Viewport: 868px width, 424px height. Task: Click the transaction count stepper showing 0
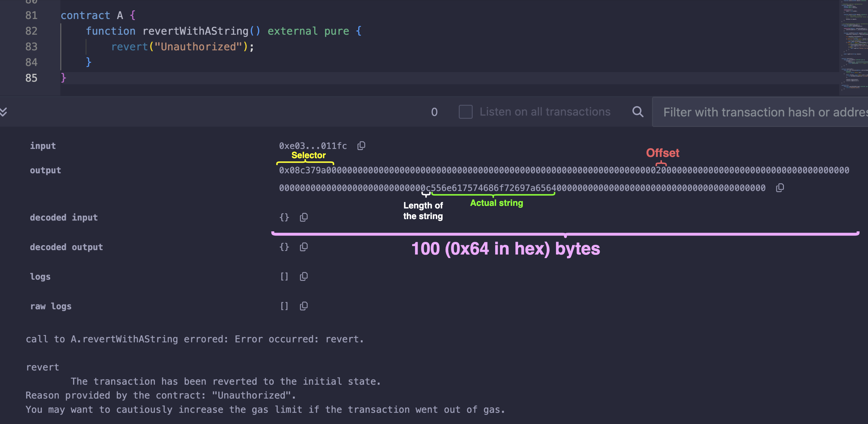coord(435,111)
